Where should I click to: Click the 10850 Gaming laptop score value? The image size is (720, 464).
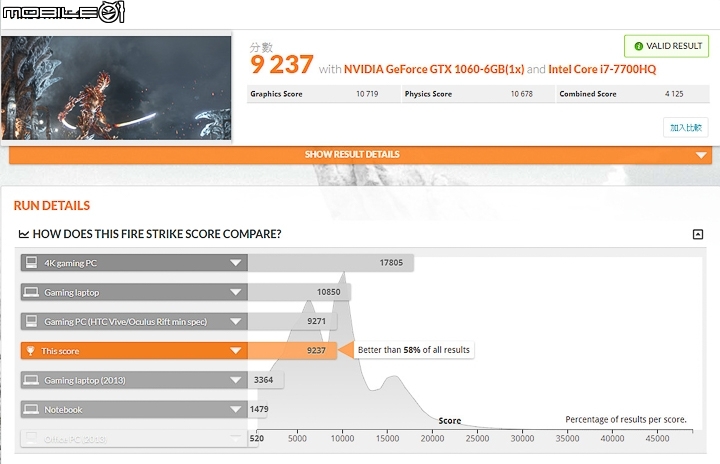click(328, 292)
